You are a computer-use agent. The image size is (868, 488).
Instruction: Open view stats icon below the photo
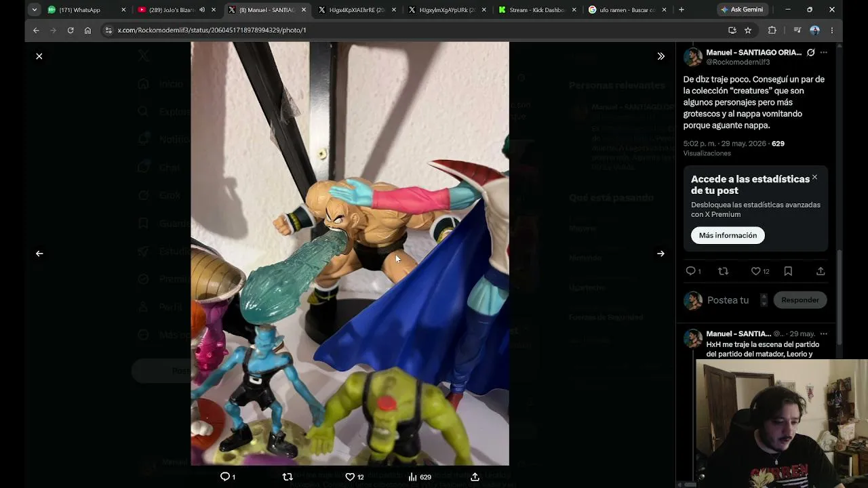tap(412, 477)
